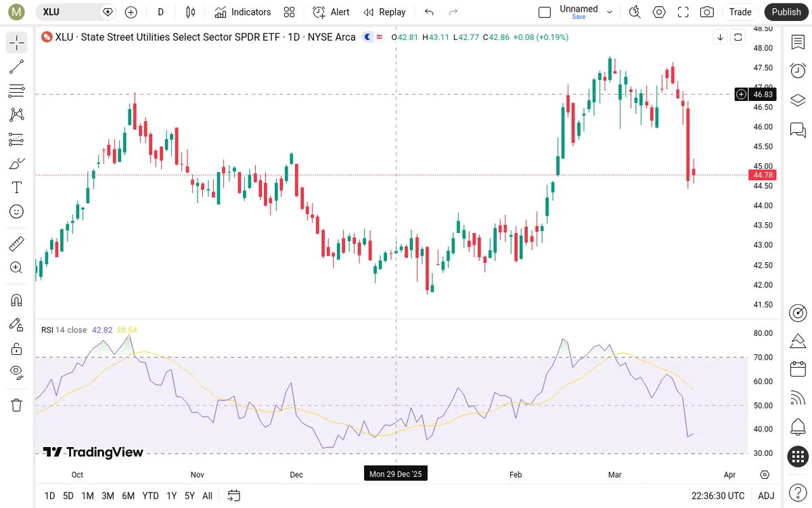Select the 3M time range
812x508 pixels.
[x=108, y=496]
